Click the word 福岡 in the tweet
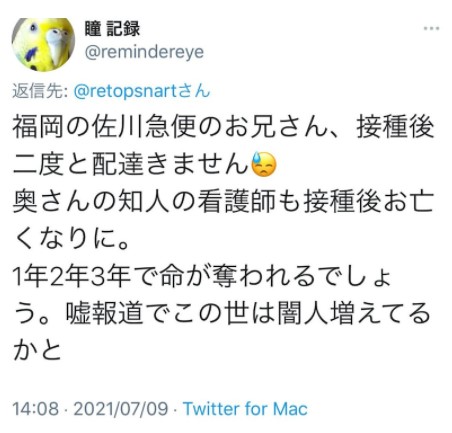 point(38,127)
